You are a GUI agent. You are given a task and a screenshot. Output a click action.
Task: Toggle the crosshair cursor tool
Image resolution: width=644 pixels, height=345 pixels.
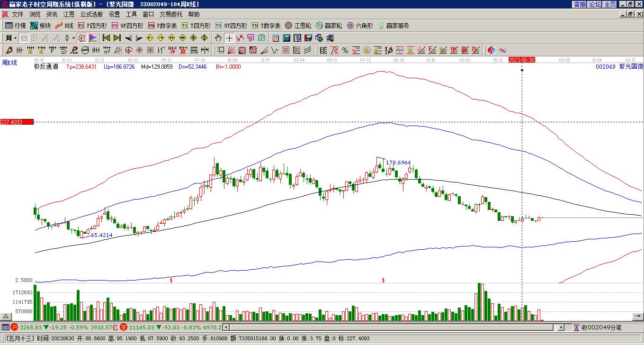point(229,38)
